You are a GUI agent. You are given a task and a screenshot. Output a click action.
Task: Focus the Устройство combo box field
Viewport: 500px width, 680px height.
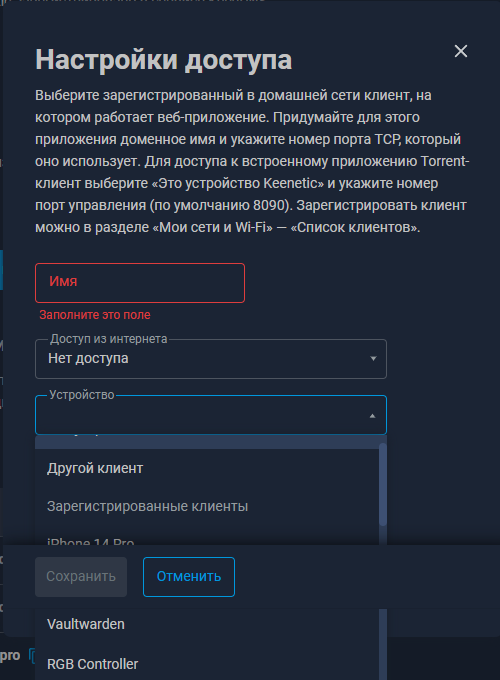coord(211,415)
